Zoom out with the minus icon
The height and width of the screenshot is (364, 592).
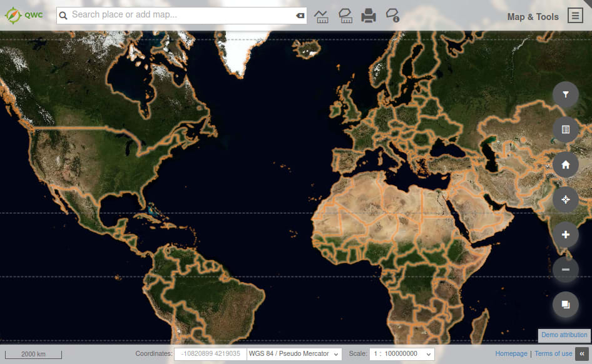coord(565,269)
